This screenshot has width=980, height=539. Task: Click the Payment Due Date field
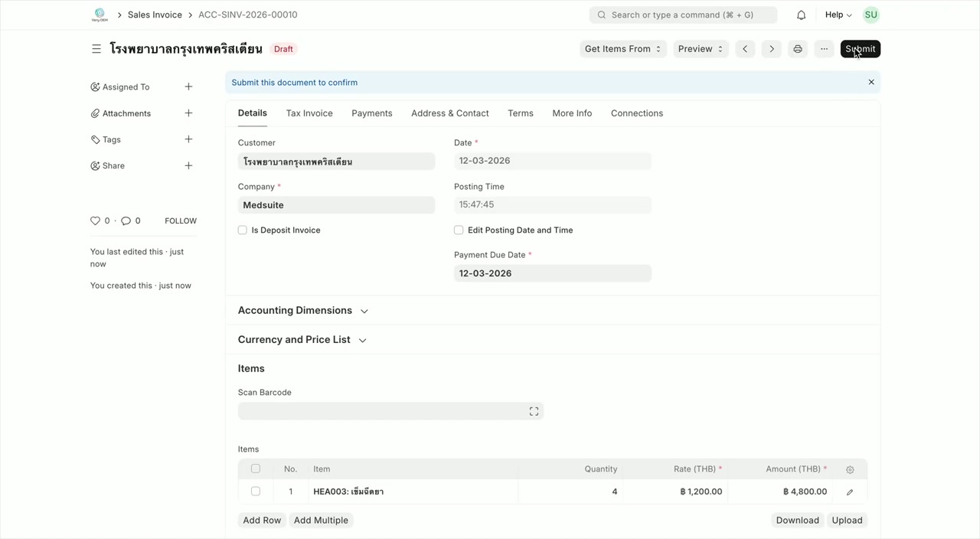(x=553, y=273)
